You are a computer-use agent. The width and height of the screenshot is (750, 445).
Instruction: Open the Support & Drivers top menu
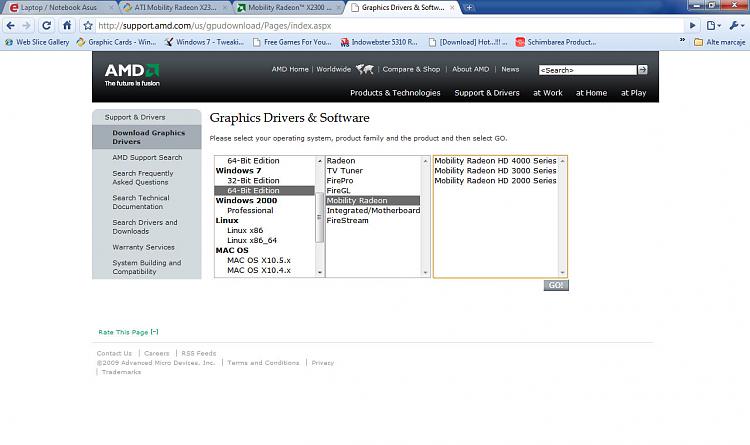click(x=487, y=93)
